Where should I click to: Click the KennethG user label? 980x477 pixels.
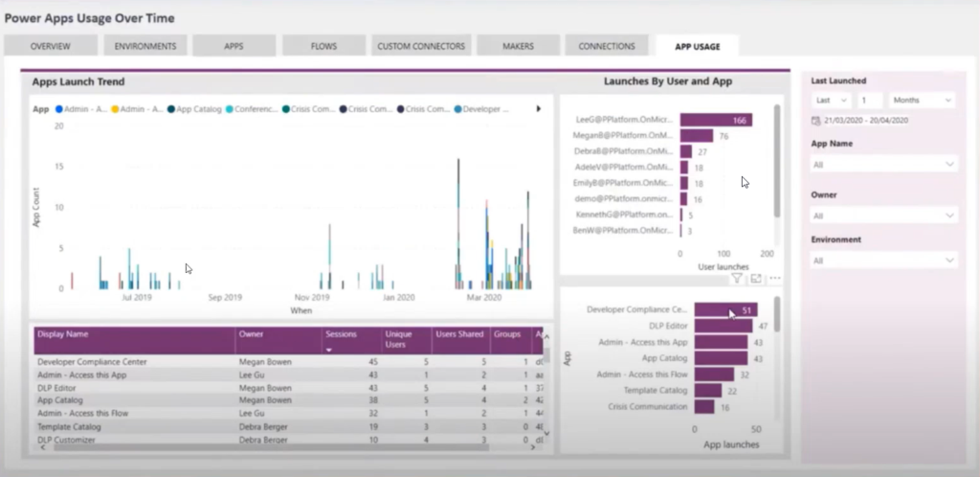coord(624,215)
